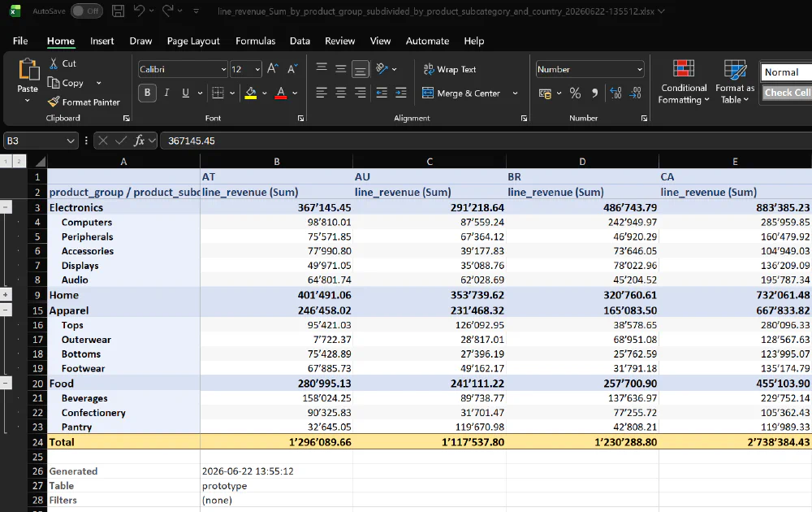Collapse the Apparel outline group
The image size is (812, 512).
click(x=5, y=310)
